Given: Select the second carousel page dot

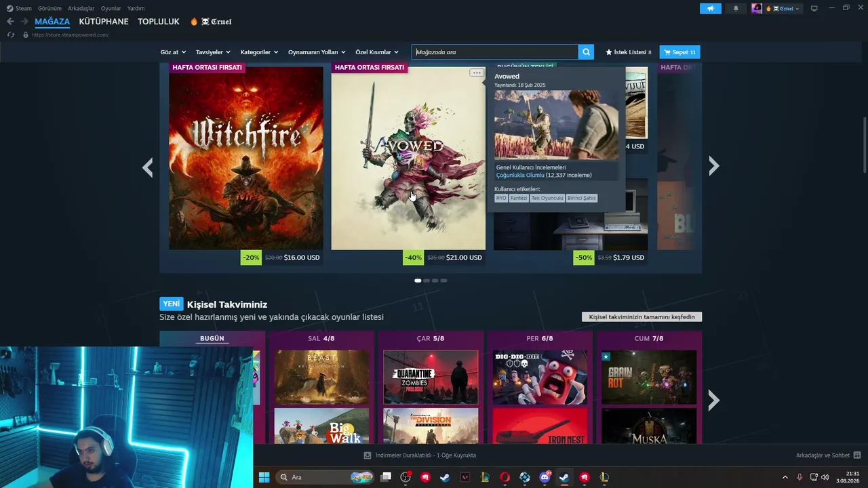Looking at the screenshot, I should click(427, 280).
